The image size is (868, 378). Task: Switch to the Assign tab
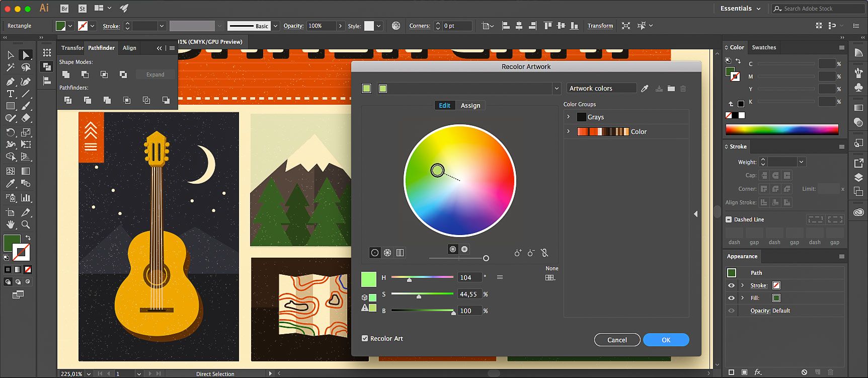[x=470, y=105]
